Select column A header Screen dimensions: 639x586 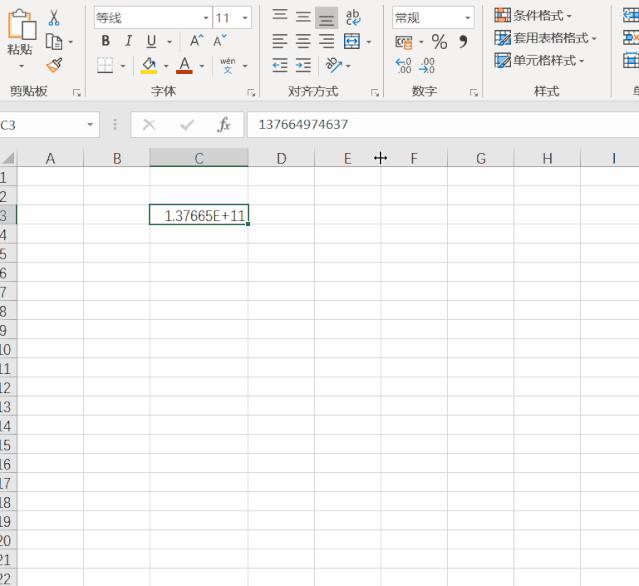50,158
